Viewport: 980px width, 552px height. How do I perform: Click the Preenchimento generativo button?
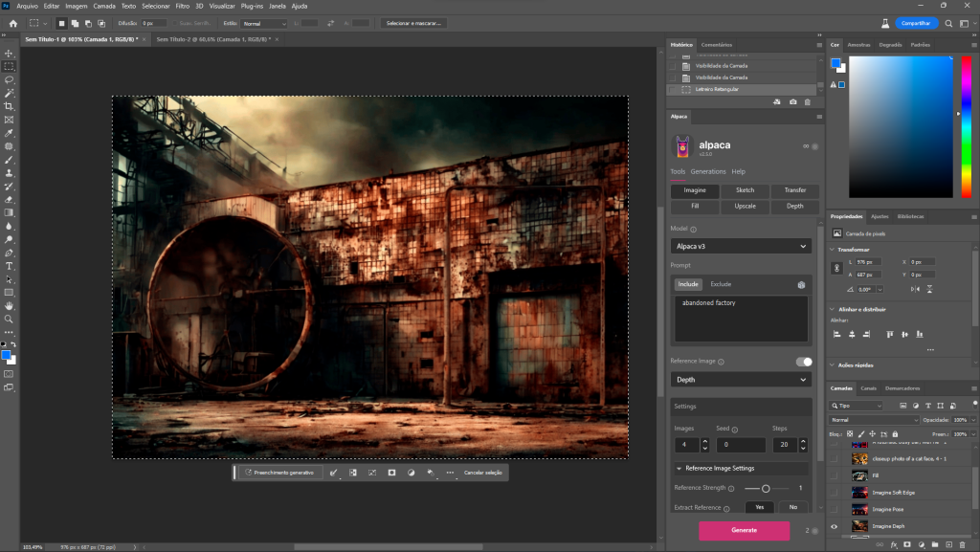pyautogui.click(x=278, y=473)
